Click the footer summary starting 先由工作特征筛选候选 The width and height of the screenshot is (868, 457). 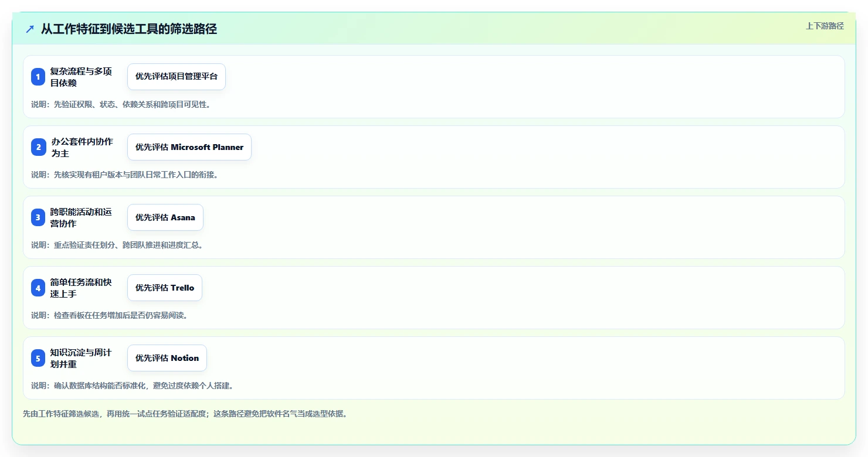tap(185, 414)
